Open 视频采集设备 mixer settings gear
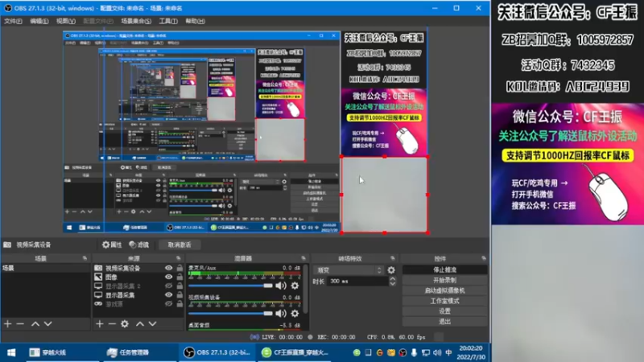The height and width of the screenshot is (362, 644). pos(295,314)
